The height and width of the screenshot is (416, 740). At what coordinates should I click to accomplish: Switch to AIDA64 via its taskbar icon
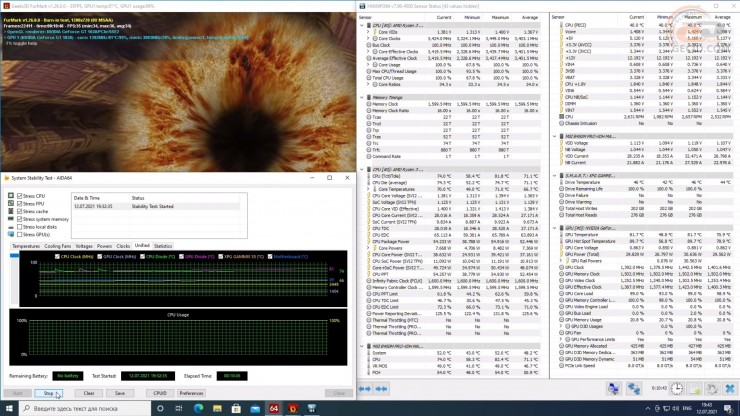click(x=274, y=408)
